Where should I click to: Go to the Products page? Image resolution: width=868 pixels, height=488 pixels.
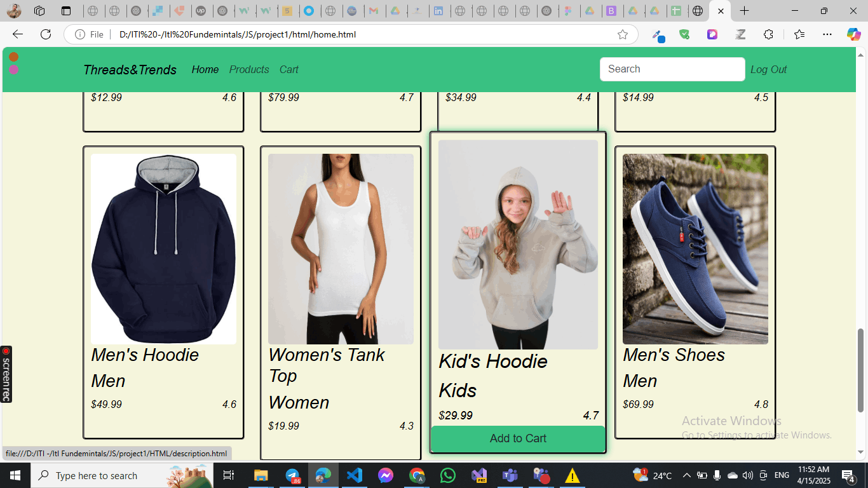click(249, 69)
